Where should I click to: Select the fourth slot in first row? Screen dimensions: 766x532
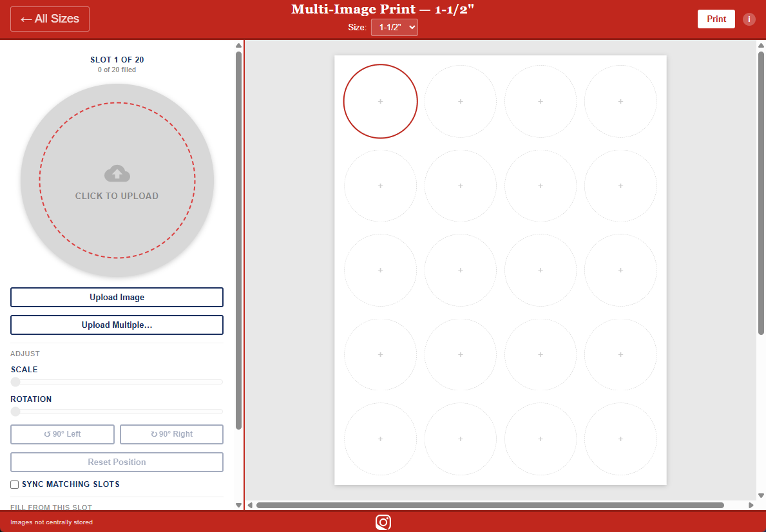[x=620, y=101]
